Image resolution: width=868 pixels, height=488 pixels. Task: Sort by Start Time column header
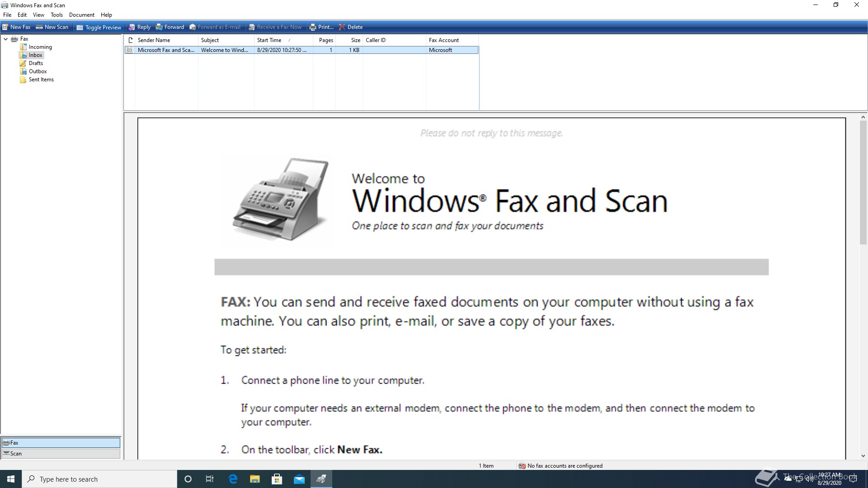tap(269, 40)
